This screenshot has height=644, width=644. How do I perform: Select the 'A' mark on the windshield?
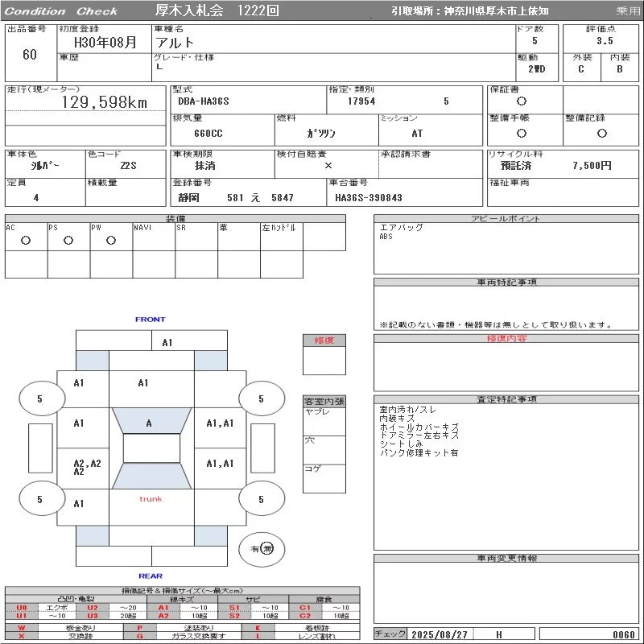click(x=149, y=423)
